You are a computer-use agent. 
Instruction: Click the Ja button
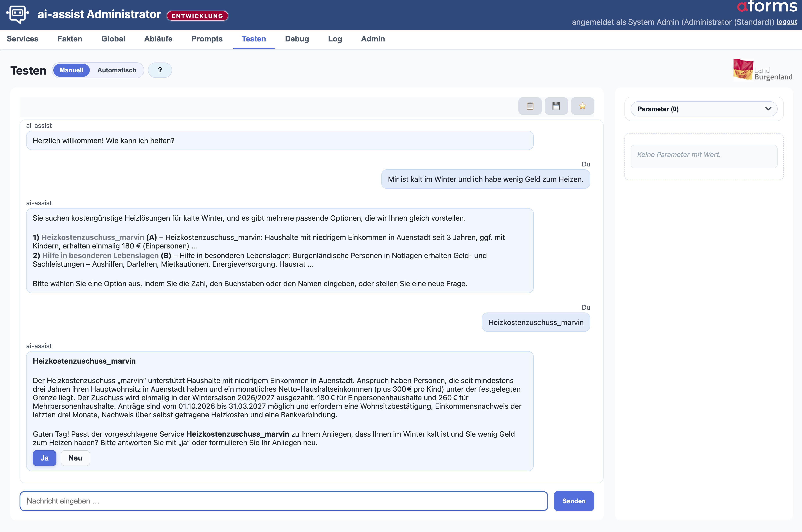45,458
